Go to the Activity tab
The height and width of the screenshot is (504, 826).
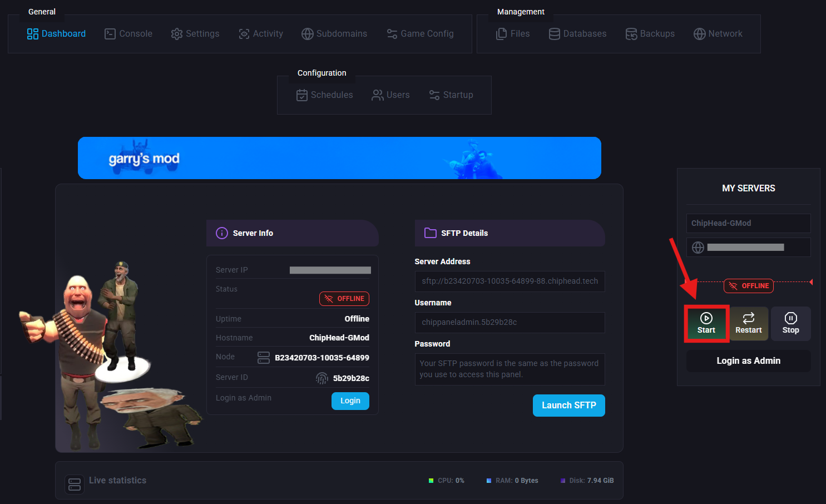point(261,34)
